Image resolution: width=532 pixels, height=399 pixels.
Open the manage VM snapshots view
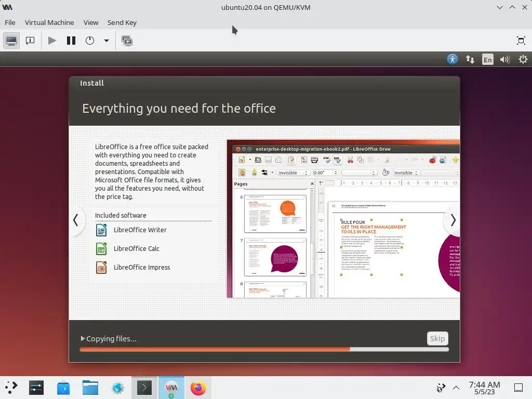click(x=127, y=41)
